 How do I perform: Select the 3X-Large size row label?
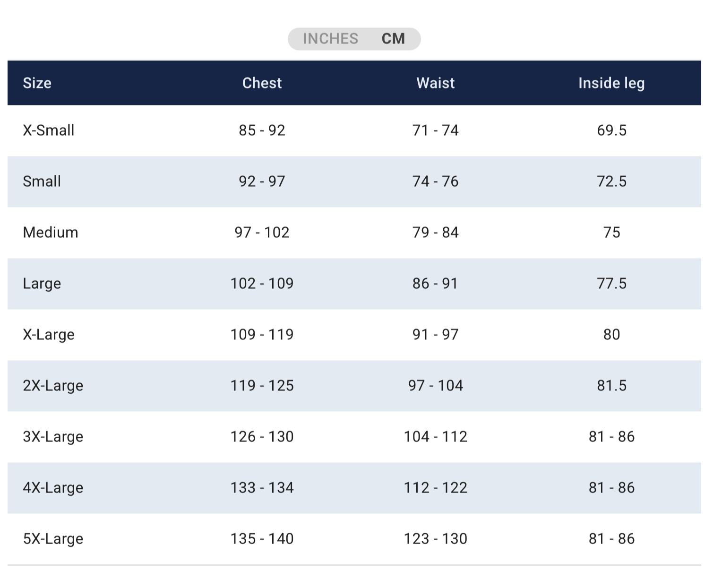(x=53, y=437)
